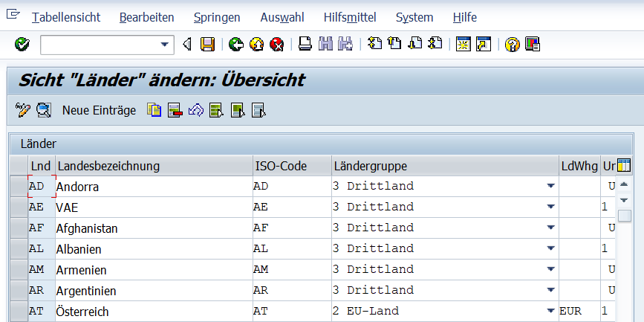Click the EUR currency cell for Österreich
644x322 pixels.
[579, 311]
